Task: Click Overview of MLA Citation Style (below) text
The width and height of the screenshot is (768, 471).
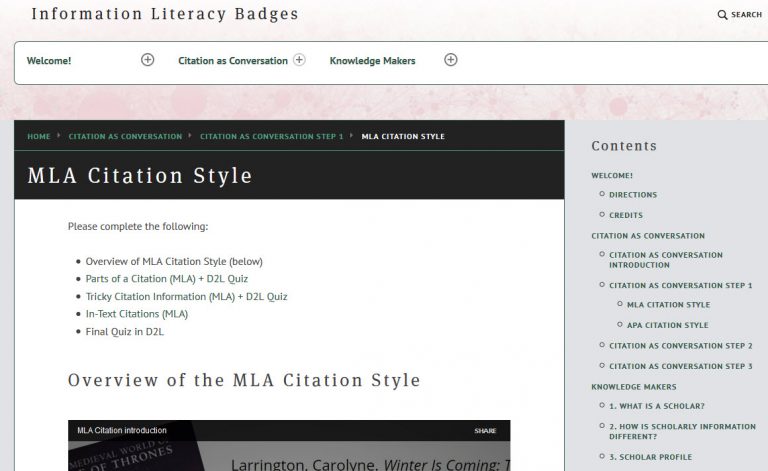Action: tap(174, 261)
